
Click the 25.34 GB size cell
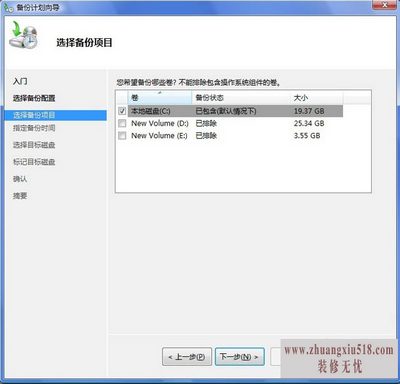(x=309, y=123)
